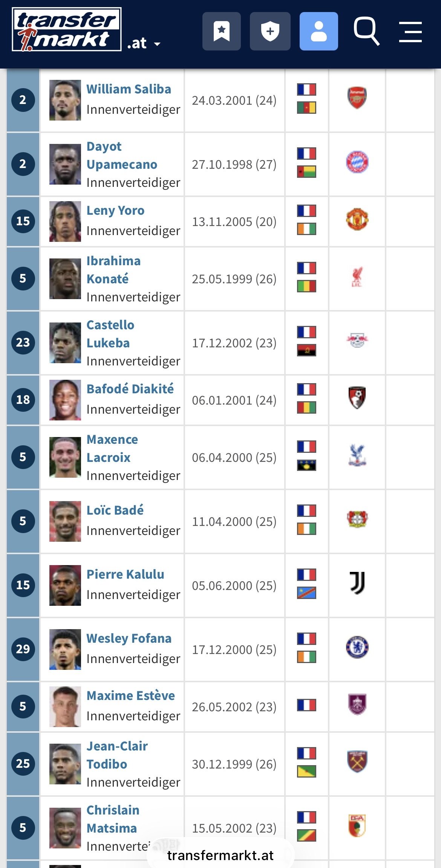Click the French flag beside Maxime Estève

point(306,705)
